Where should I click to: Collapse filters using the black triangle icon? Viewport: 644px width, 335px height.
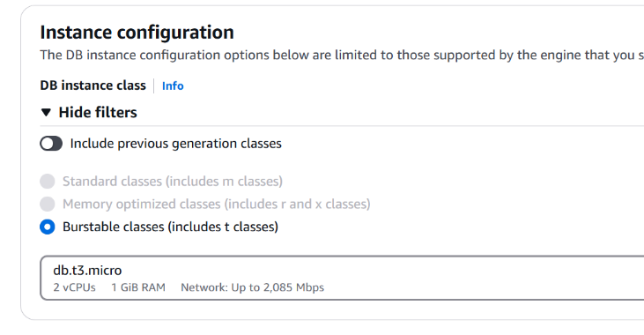pyautogui.click(x=46, y=112)
